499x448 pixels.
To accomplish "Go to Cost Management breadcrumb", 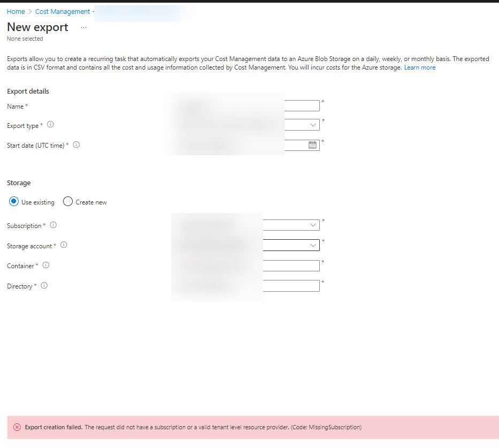I will 63,12.
